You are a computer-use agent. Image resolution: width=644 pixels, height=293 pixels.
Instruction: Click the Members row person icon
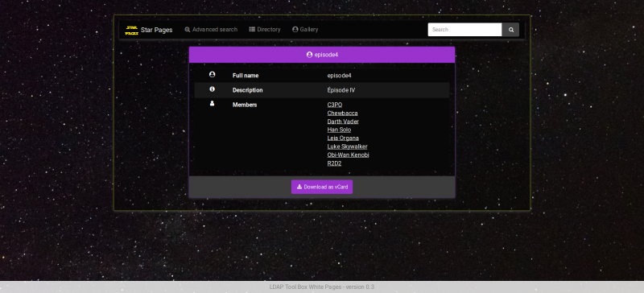click(212, 104)
